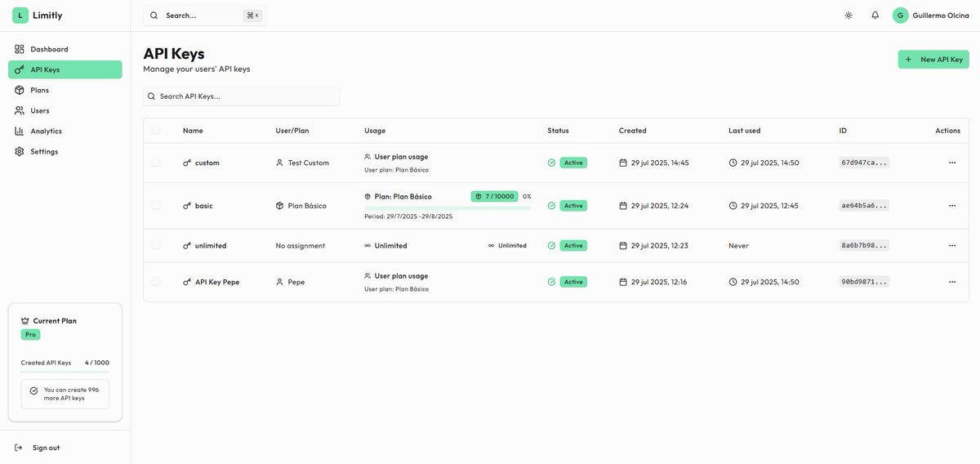The width and height of the screenshot is (980, 464).
Task: Go to Dashboard in the sidebar
Action: click(x=65, y=49)
